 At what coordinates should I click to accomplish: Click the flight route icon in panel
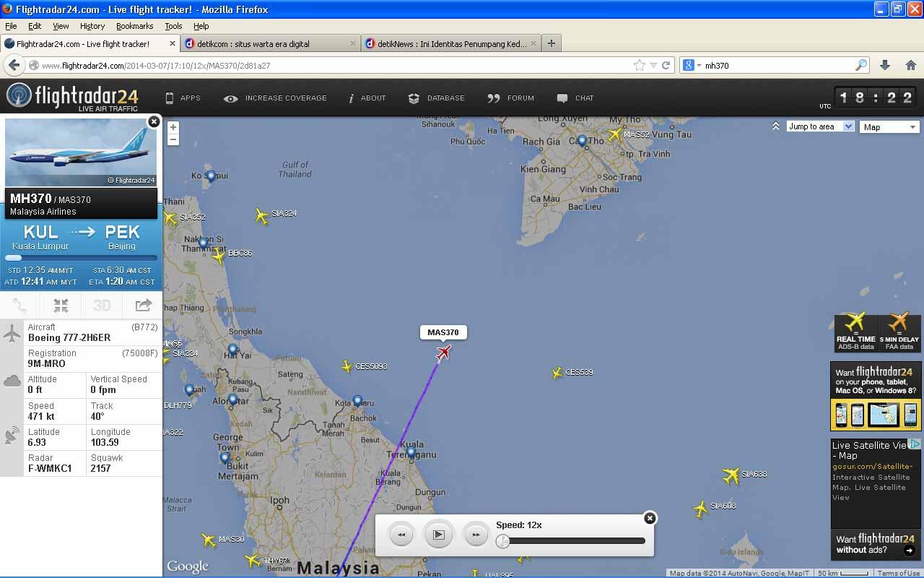tap(19, 306)
